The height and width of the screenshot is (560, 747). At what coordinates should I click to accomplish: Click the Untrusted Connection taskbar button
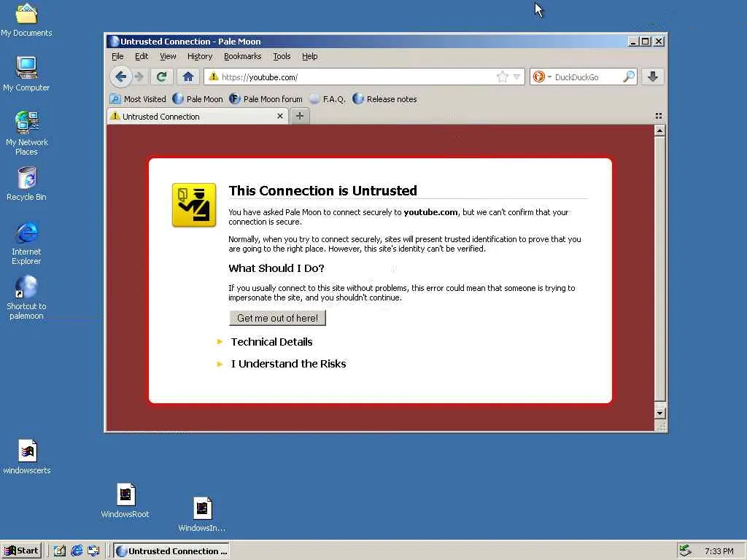[172, 551]
